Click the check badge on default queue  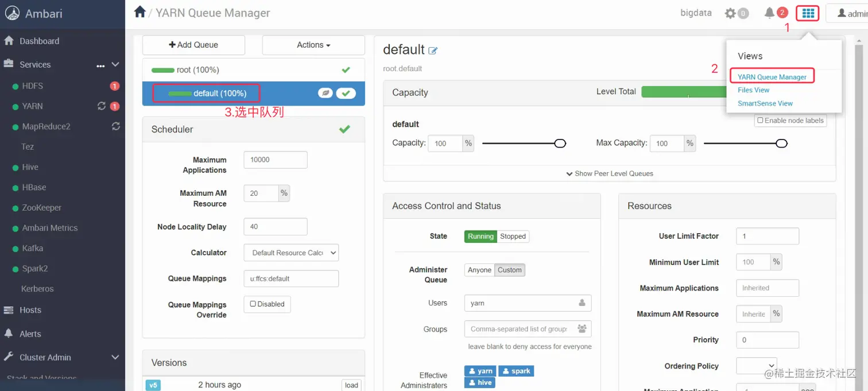tap(346, 93)
